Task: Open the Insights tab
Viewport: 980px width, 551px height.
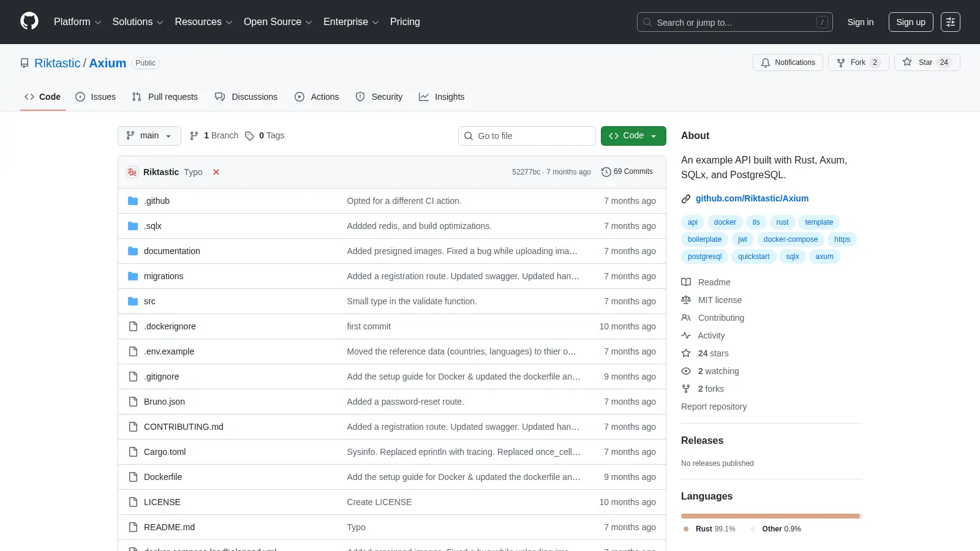Action: tap(442, 97)
